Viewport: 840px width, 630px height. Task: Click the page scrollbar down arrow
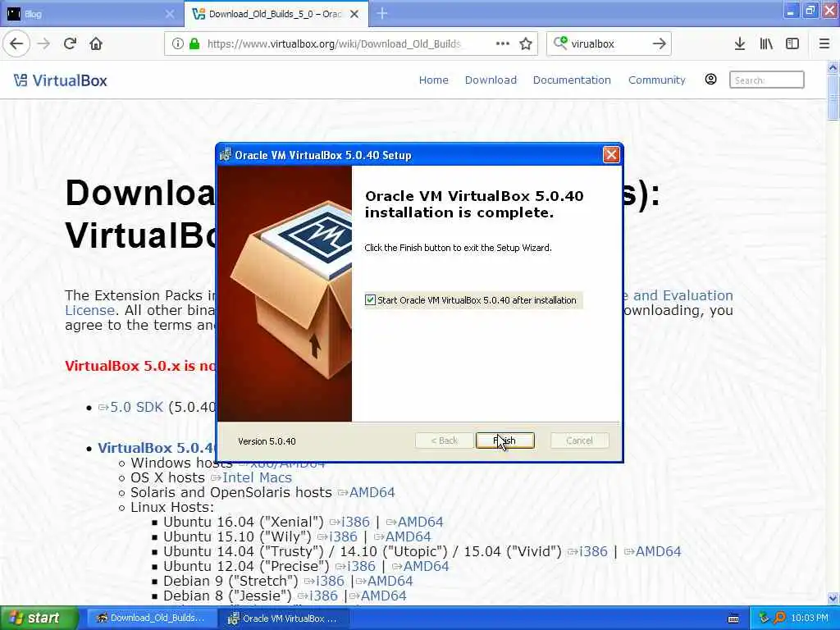833,598
